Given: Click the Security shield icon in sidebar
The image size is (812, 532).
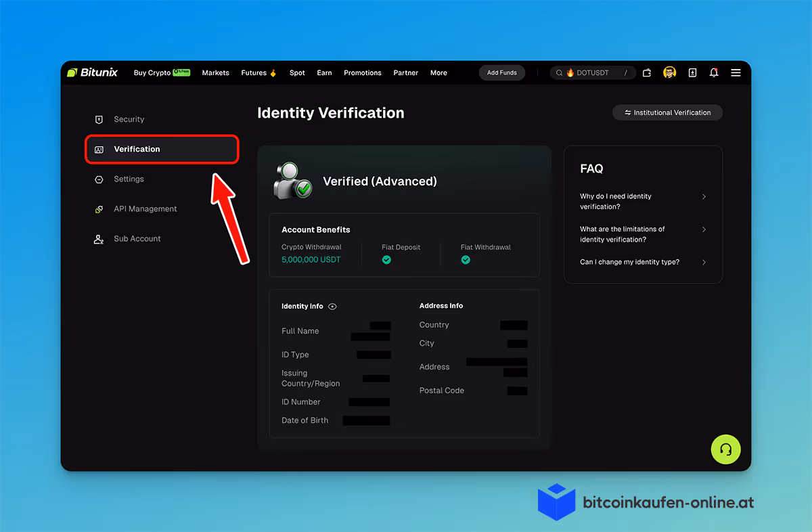Looking at the screenshot, I should (100, 119).
